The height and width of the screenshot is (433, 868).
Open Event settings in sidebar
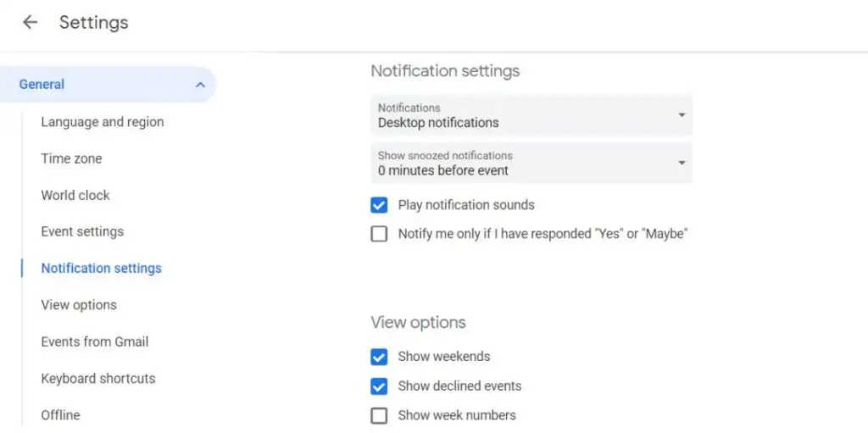82,231
